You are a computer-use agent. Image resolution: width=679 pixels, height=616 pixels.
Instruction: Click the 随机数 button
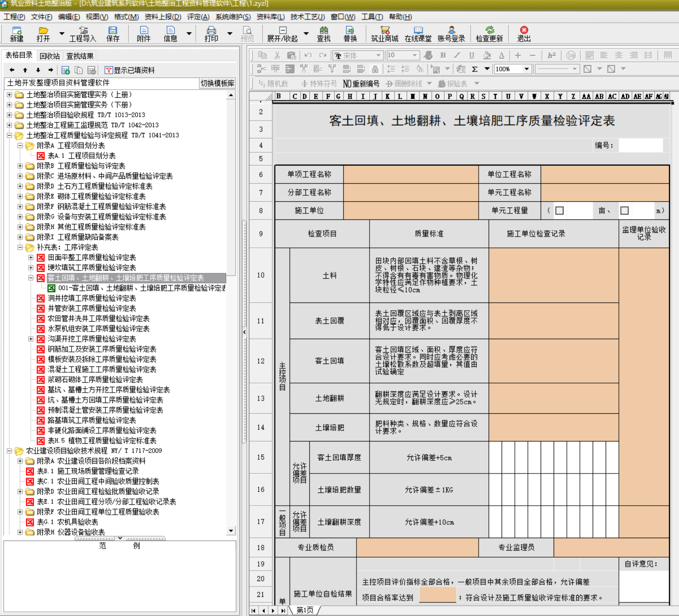click(273, 84)
